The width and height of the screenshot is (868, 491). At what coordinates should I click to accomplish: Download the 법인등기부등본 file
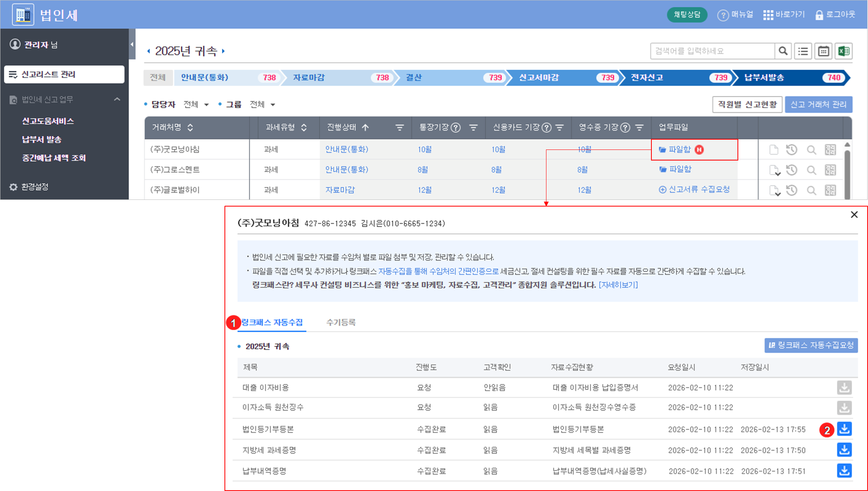tap(844, 429)
